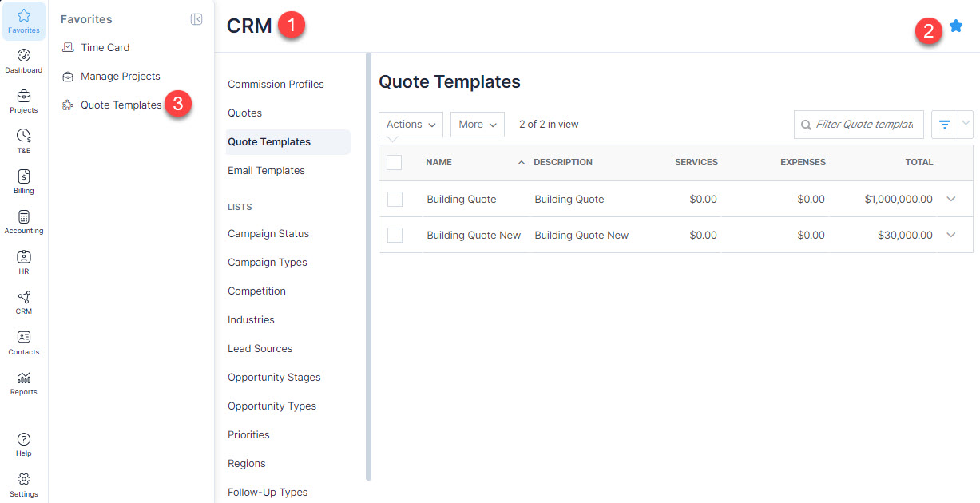Image resolution: width=980 pixels, height=503 pixels.
Task: Sort by DESCRIPTION column header
Action: [x=563, y=162]
